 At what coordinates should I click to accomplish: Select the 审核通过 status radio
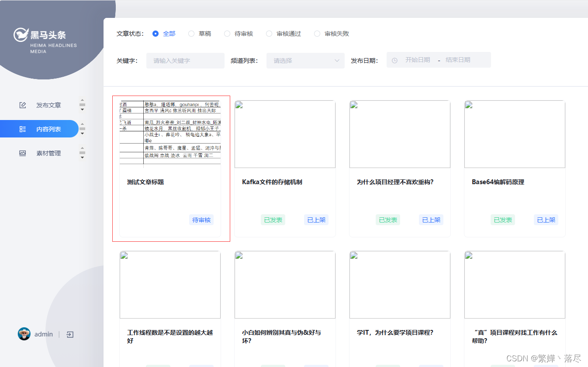click(x=284, y=34)
